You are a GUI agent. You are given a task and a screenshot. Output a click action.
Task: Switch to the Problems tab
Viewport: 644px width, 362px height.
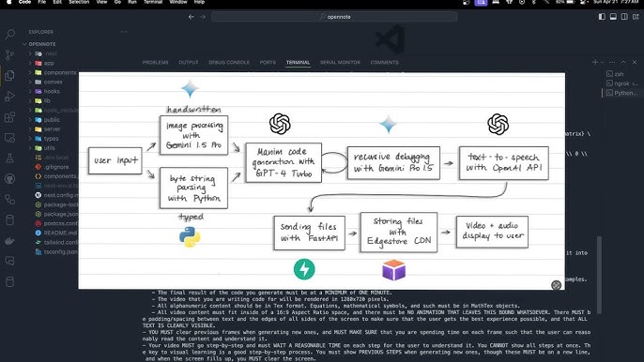coord(155,63)
